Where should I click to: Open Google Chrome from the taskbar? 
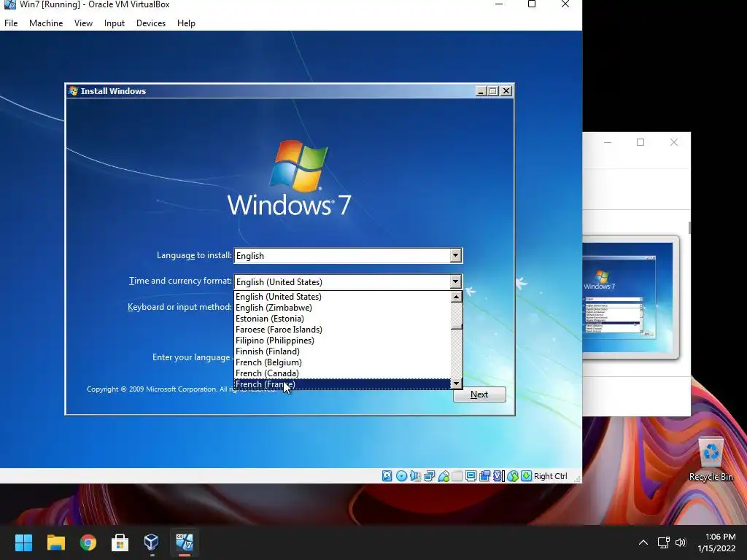point(88,542)
